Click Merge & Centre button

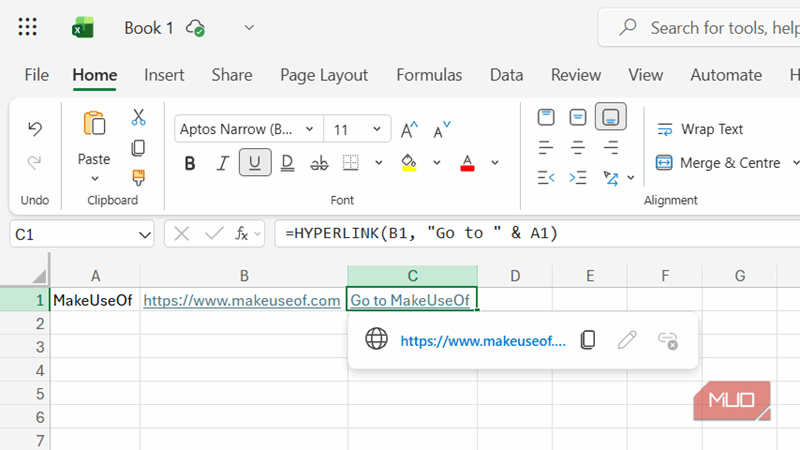718,163
